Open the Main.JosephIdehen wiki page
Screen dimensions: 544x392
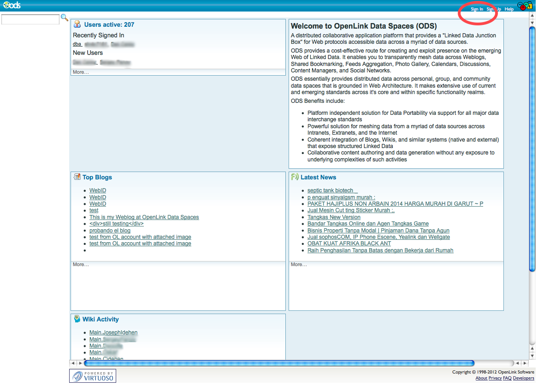[113, 333]
